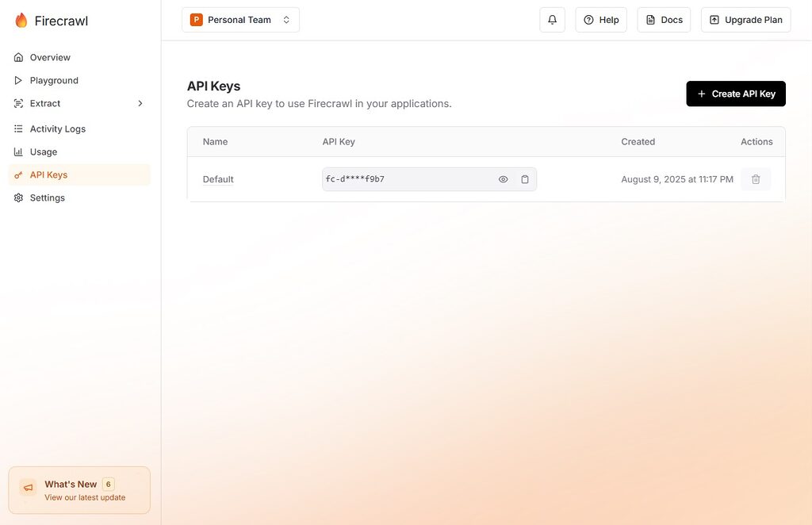Image resolution: width=812 pixels, height=525 pixels.
Task: Go to the Overview page
Action: click(x=50, y=57)
